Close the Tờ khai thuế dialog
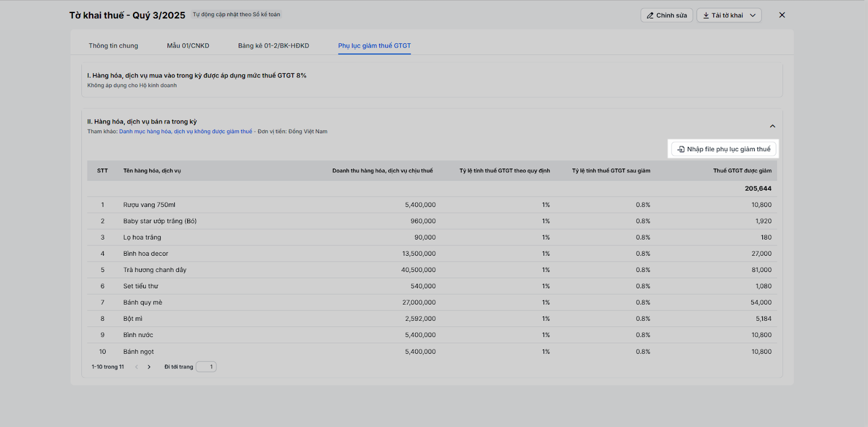This screenshot has height=427, width=868. click(782, 15)
